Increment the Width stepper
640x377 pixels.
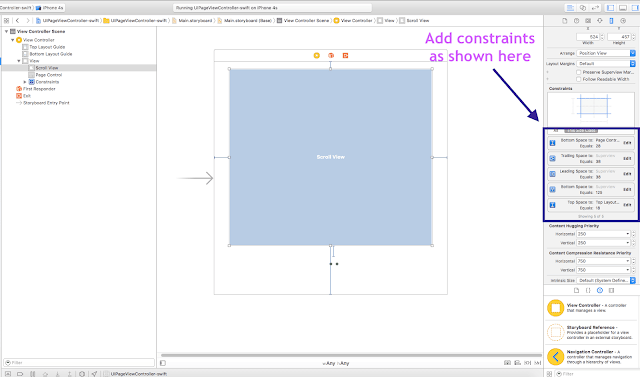602,35
